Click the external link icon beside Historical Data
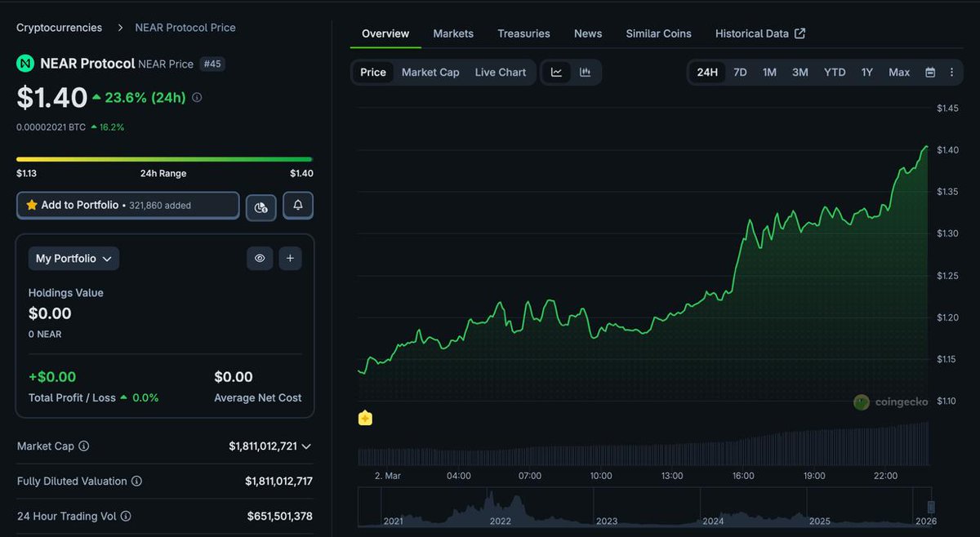This screenshot has width=980, height=537. tap(800, 33)
